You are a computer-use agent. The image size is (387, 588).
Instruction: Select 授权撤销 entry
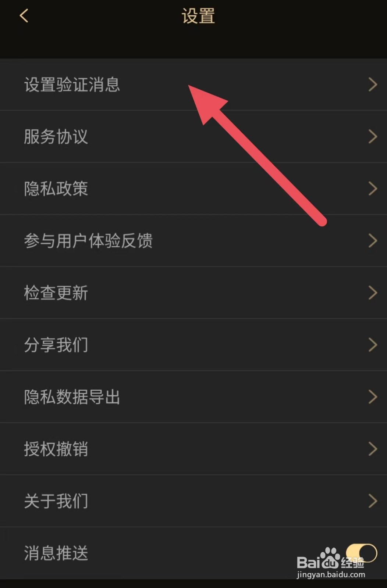(193, 449)
